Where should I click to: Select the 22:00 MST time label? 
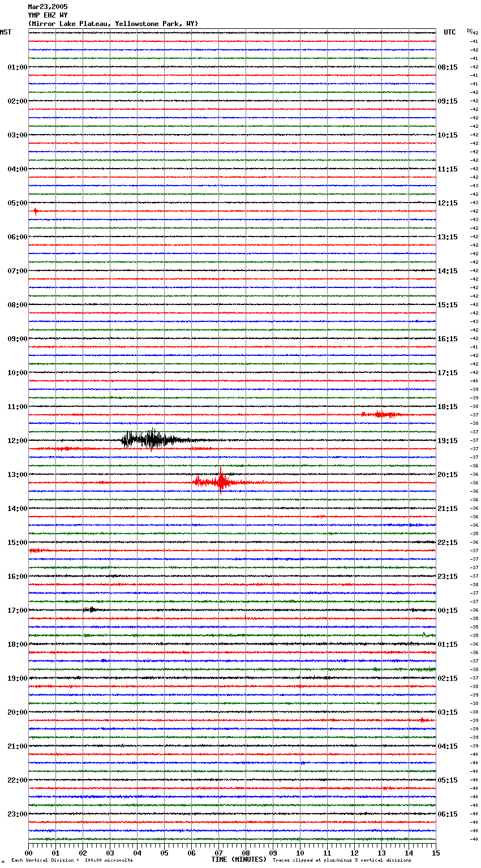coord(18,780)
